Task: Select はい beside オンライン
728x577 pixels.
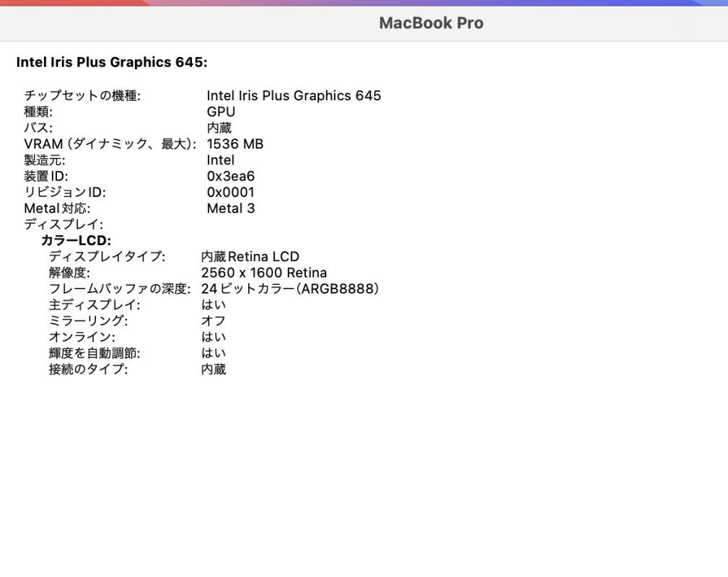Action: [214, 337]
